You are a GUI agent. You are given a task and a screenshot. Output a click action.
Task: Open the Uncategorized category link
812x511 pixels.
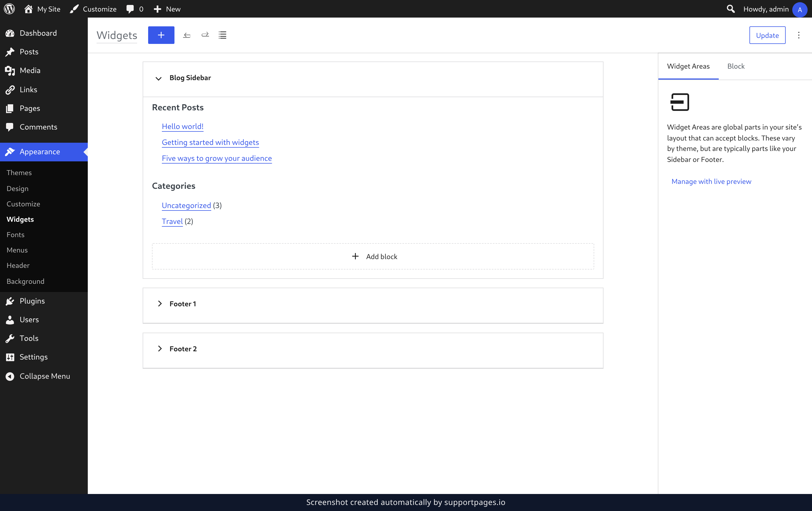186,205
